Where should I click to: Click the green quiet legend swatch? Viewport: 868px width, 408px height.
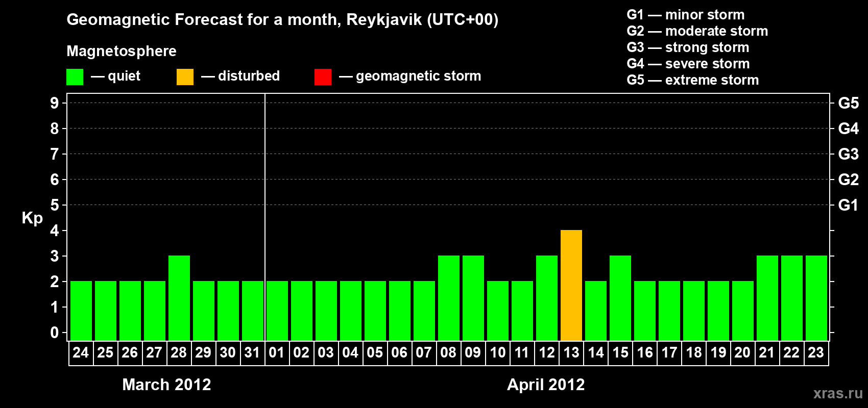point(75,77)
